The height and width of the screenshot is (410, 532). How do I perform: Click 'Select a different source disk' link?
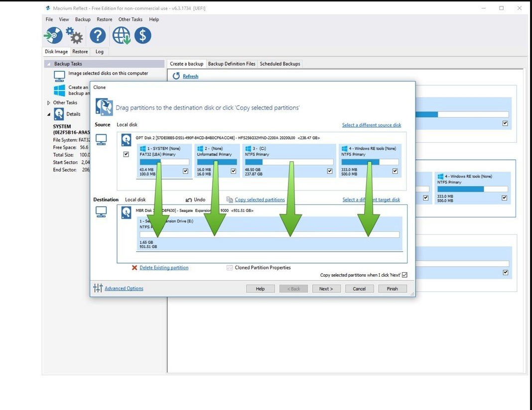(x=372, y=125)
